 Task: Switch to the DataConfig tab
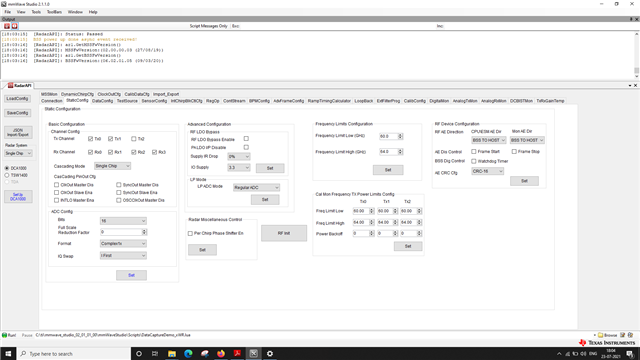102,101
